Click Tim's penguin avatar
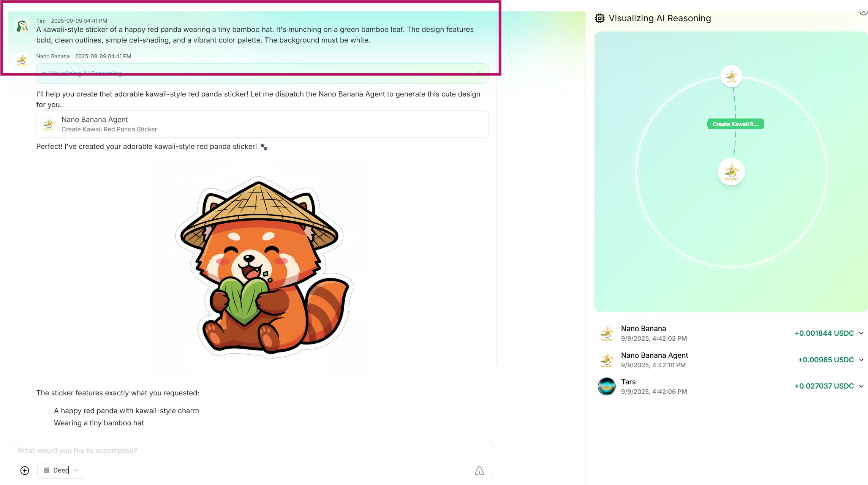 pos(22,25)
